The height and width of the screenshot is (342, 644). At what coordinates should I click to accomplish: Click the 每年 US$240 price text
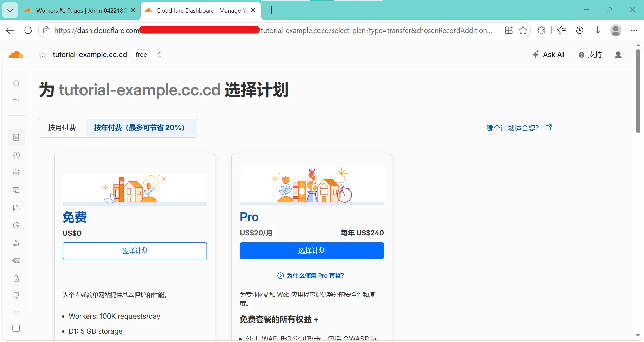coord(362,233)
